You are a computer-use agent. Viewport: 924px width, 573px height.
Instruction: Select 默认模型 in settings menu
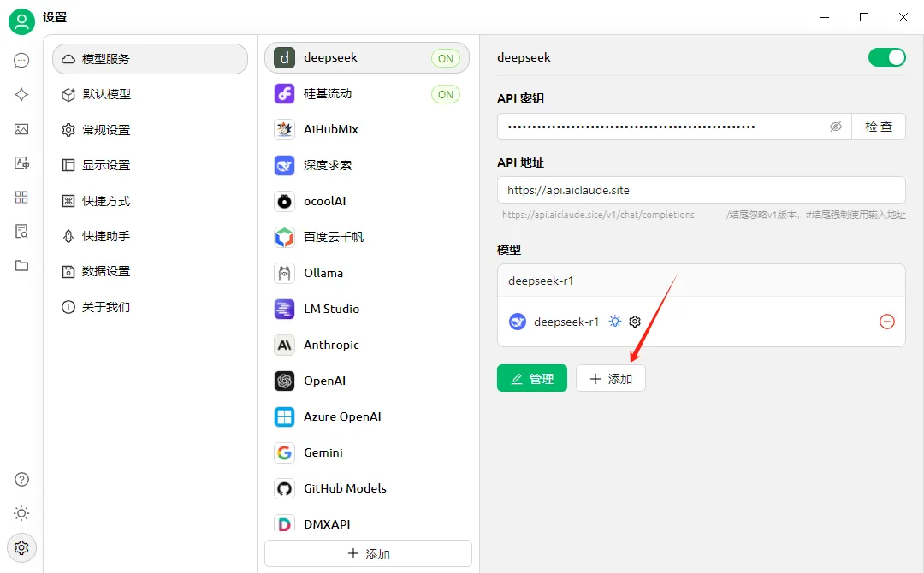(x=106, y=94)
